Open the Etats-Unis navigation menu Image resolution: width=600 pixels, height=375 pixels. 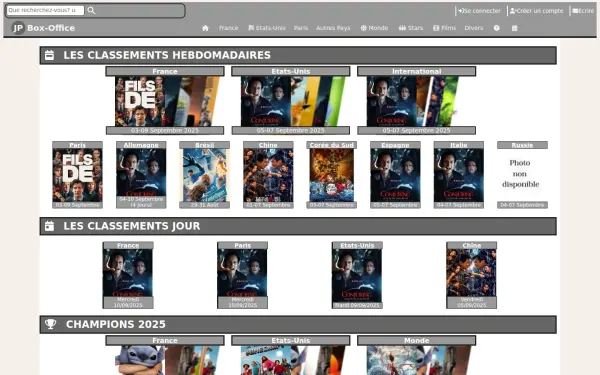[x=267, y=28]
